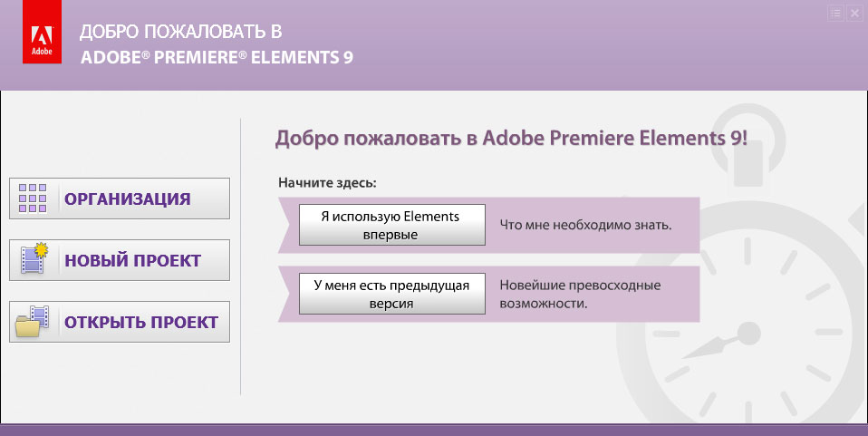Open the options list icon near close
This screenshot has width=868, height=436.
835,13
